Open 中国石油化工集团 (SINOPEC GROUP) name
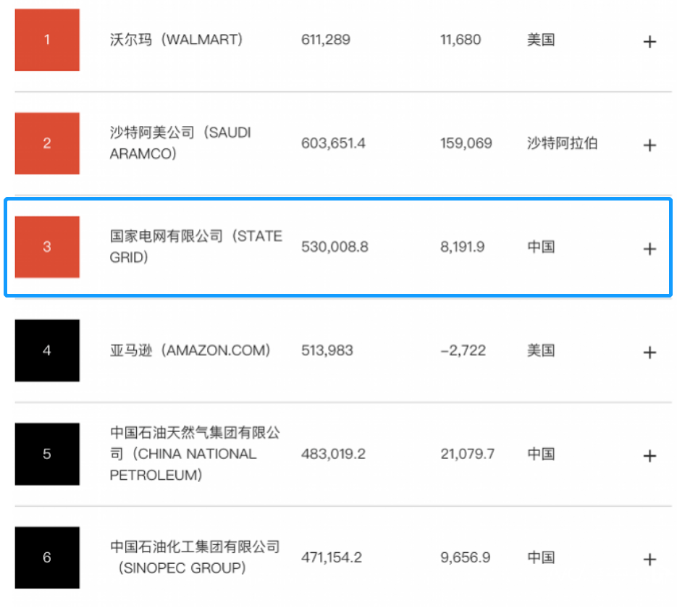Image resolution: width=677 pixels, height=616 pixels. 195,557
